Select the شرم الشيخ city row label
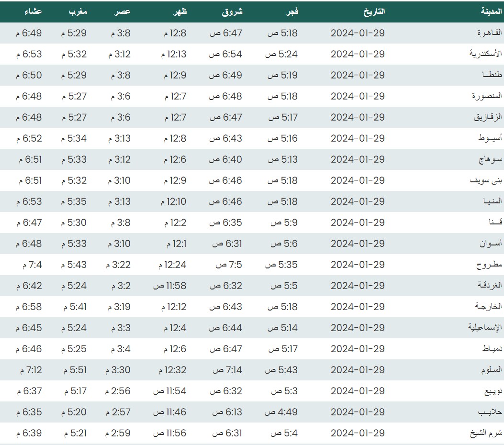 [x=486, y=433]
